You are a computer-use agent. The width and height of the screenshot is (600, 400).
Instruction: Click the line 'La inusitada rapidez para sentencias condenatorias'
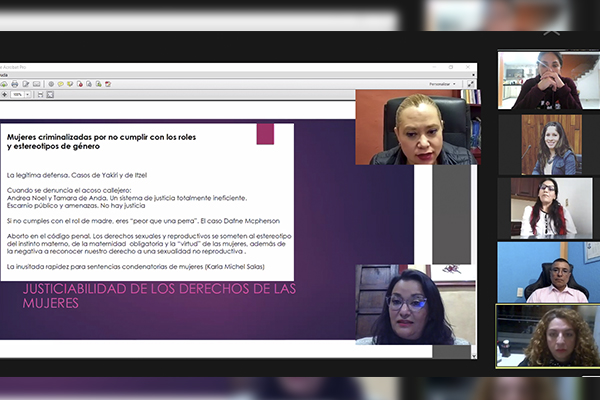[135, 267]
